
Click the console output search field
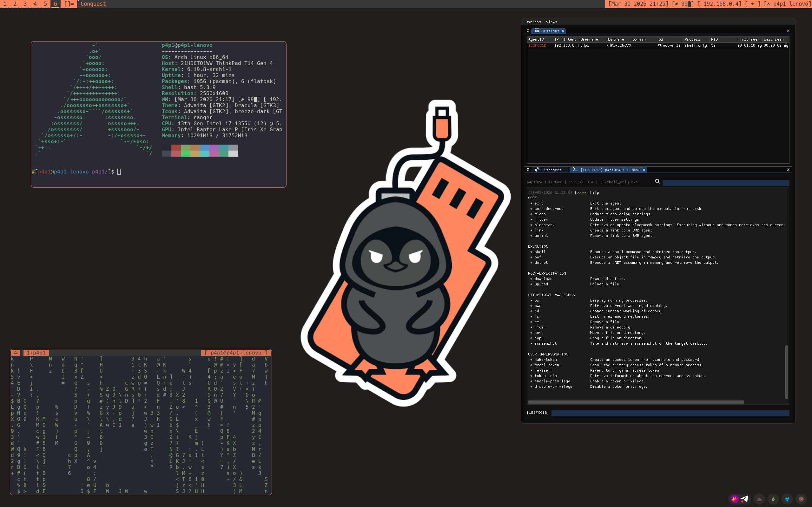[725, 183]
